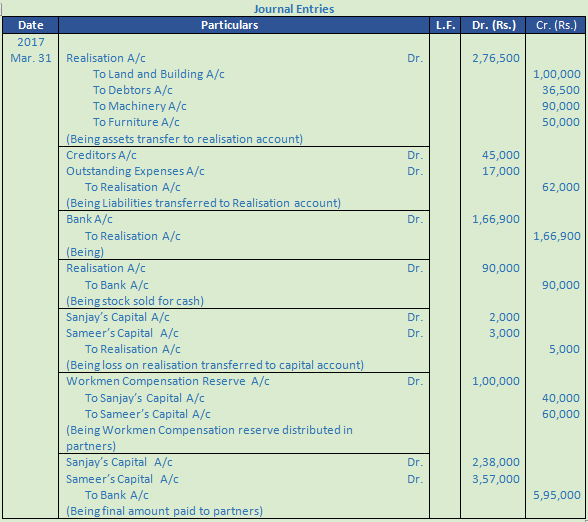The height and width of the screenshot is (522, 588).
Task: Select the debit amount '2,38,000'
Action: (496, 462)
